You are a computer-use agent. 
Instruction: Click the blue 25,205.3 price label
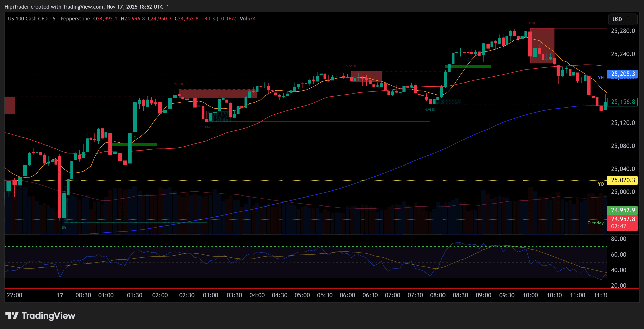[622, 74]
